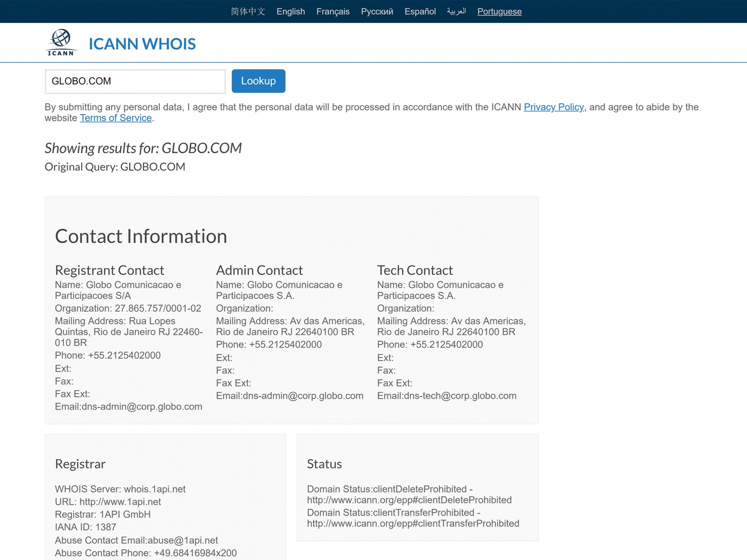Select Español from the top navigation

420,11
